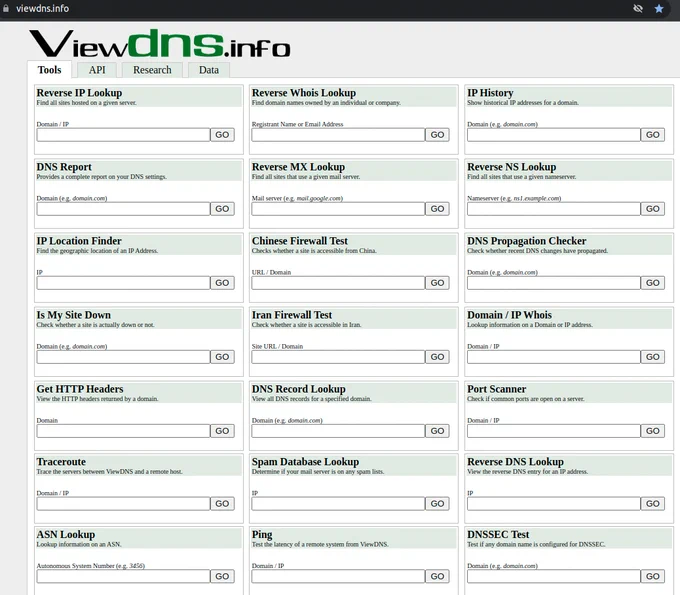The width and height of the screenshot is (680, 595).
Task: Click the viewdns.info address bar URL
Action: coord(42,8)
